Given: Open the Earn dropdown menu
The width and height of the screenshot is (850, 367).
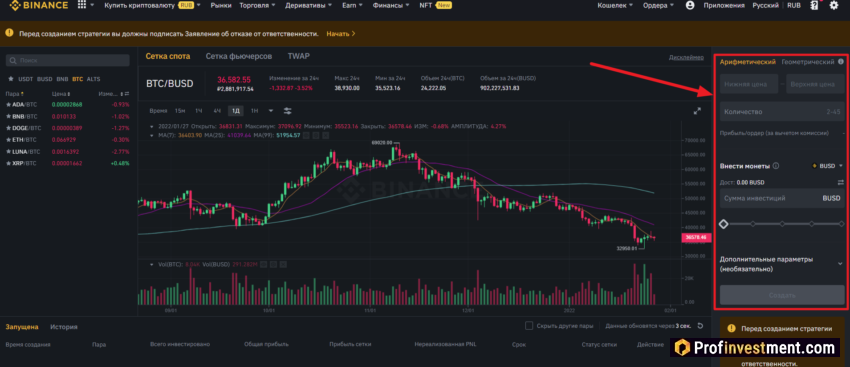Looking at the screenshot, I should [x=352, y=5].
